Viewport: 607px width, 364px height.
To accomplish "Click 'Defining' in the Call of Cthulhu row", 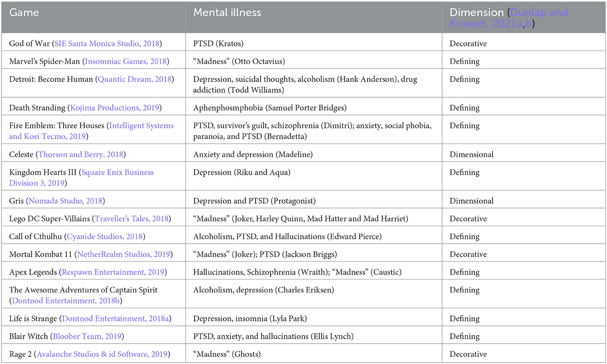I will pos(465,237).
